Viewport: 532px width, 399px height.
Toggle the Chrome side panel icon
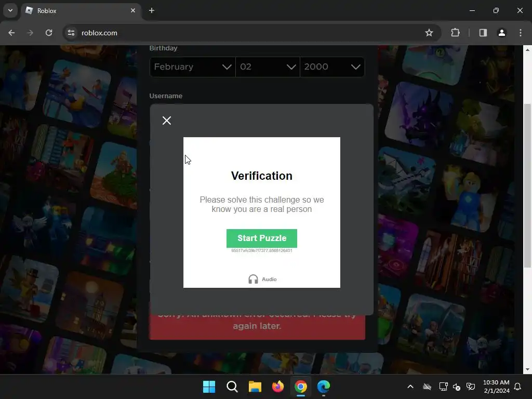[483, 33]
